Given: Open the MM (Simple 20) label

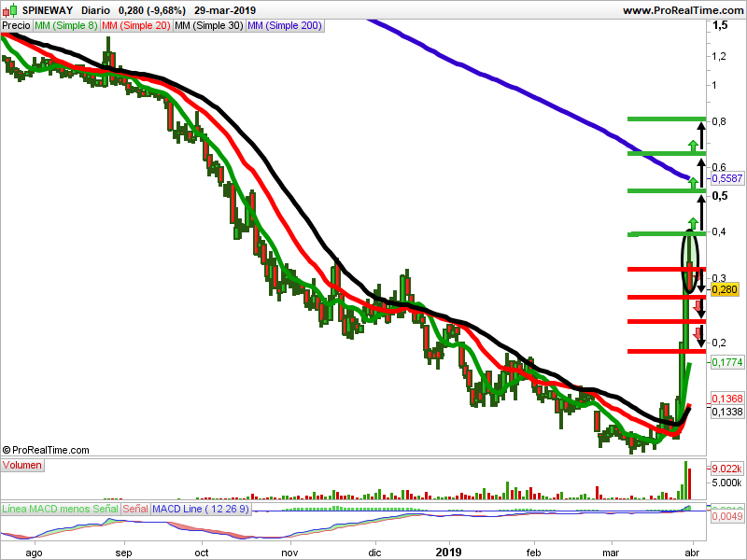Looking at the screenshot, I should coord(135,26).
